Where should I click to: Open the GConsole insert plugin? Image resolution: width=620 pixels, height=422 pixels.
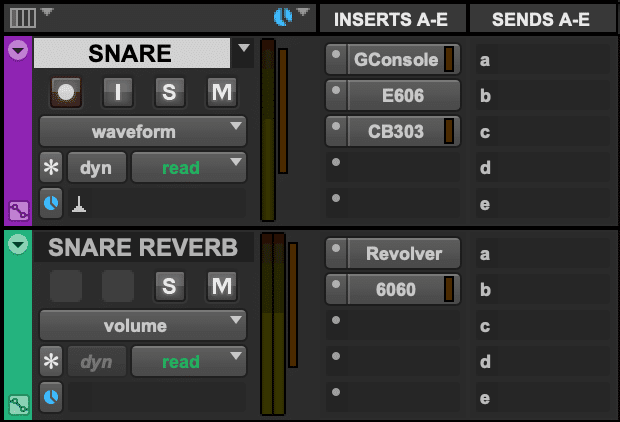tap(396, 60)
